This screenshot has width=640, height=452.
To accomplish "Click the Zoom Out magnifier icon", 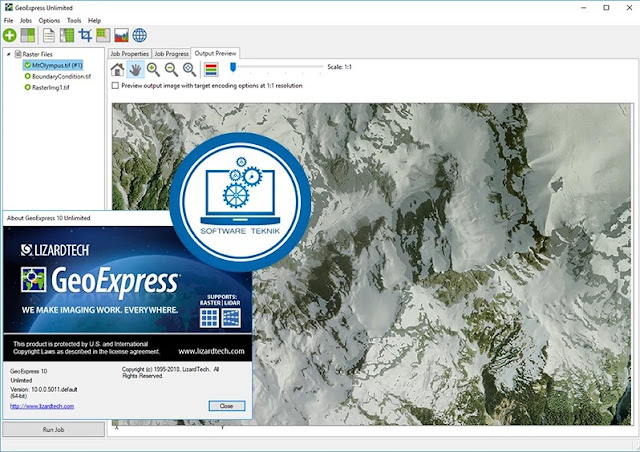I will (x=171, y=70).
